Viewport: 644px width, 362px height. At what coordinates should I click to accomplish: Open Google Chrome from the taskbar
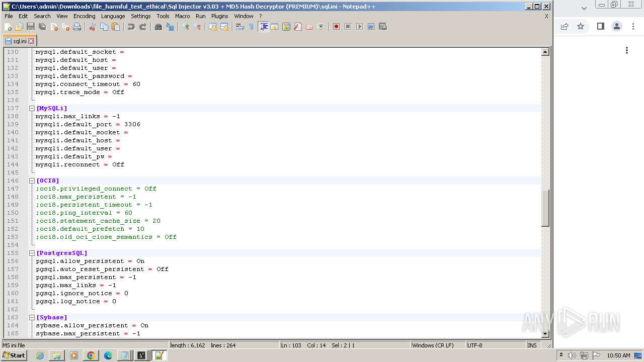pos(91,355)
